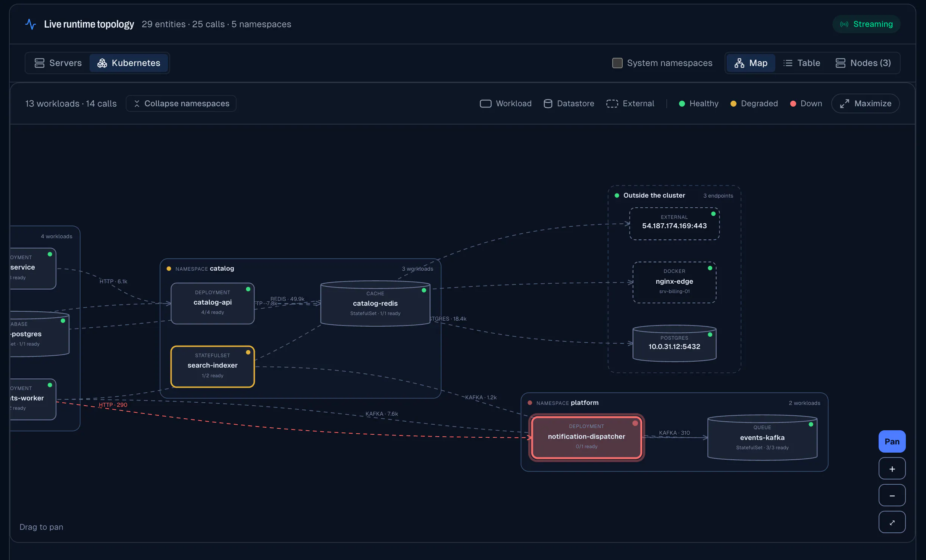This screenshot has width=926, height=560.
Task: Switch to the Table view
Action: [802, 63]
